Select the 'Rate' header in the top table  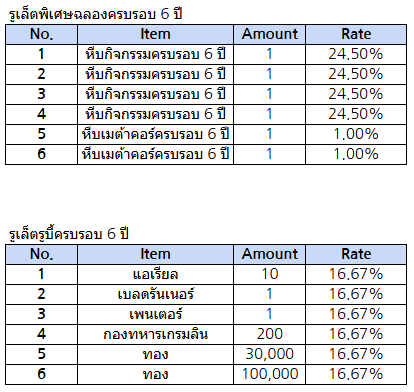[x=356, y=34]
